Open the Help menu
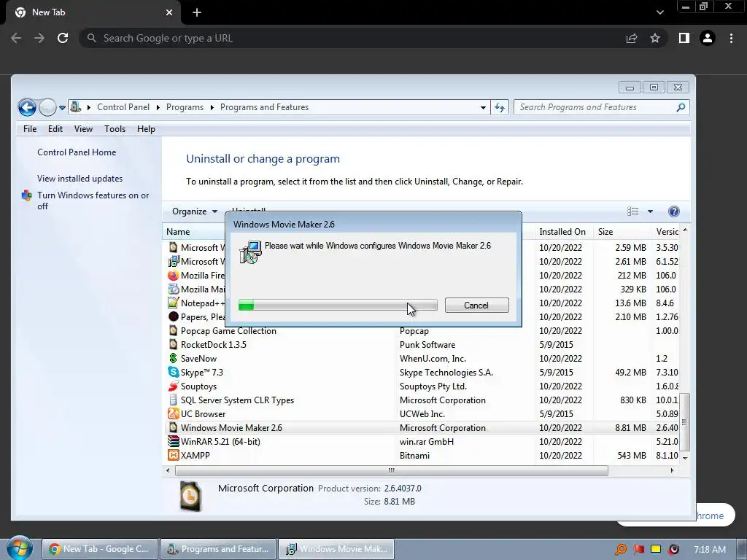 pos(146,129)
